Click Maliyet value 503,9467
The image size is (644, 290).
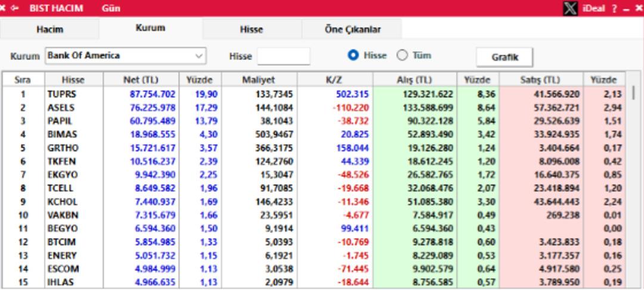[274, 135]
